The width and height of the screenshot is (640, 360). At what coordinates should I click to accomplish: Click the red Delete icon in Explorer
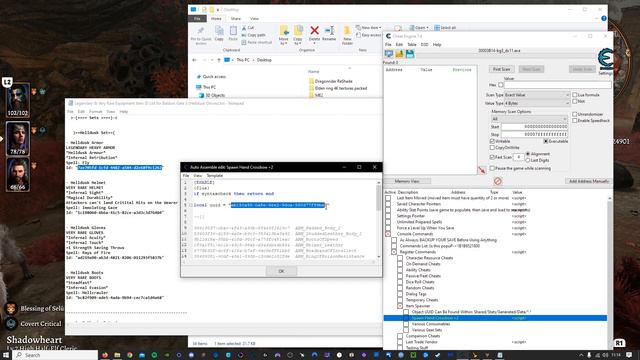point(314,33)
